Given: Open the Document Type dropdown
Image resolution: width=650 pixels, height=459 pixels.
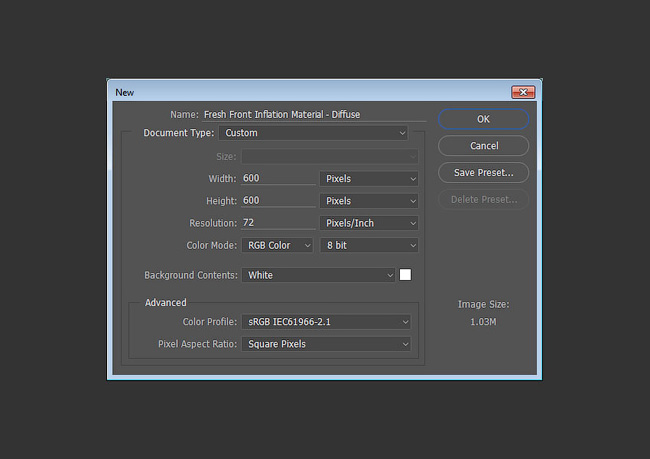Looking at the screenshot, I should pyautogui.click(x=313, y=133).
